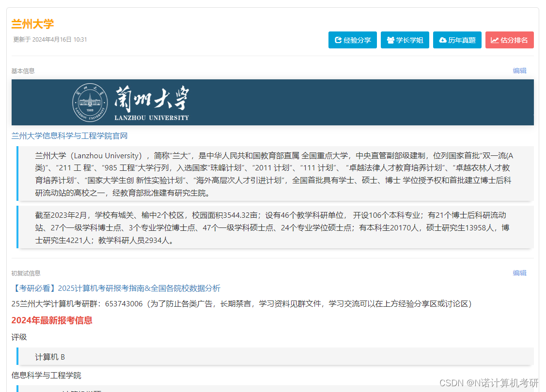Click the 基本信息 section label
Screen dimensions: 546x392
click(x=23, y=71)
